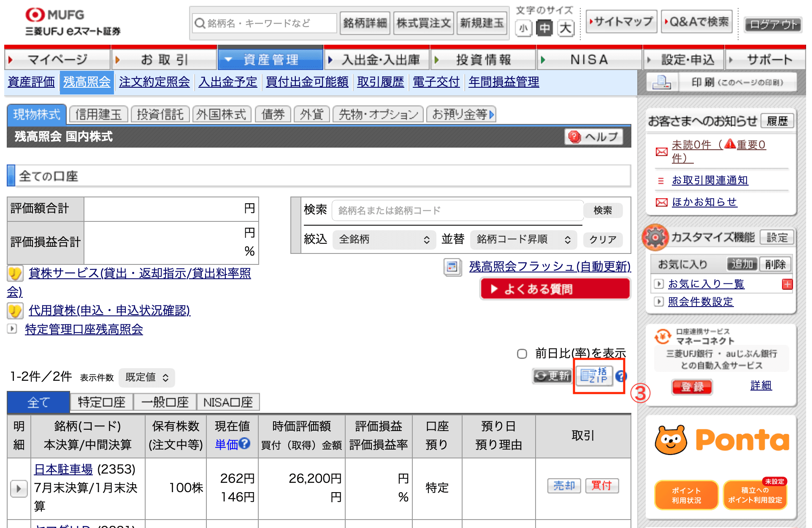Toggle 前日比(率)を表示 checkbox
Viewport: 812px width, 528px height.
click(522, 354)
